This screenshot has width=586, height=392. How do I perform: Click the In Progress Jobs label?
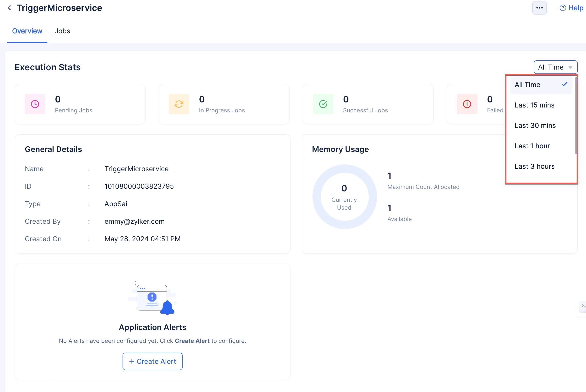coord(222,110)
